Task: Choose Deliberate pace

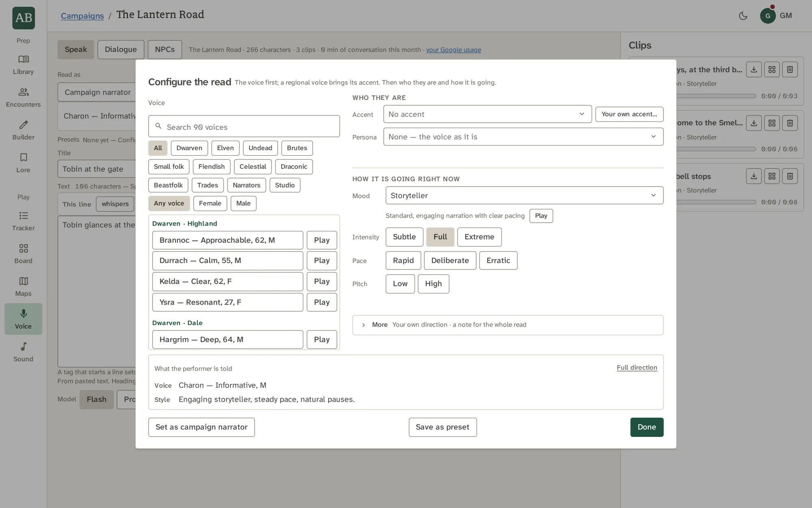Action: [x=450, y=261]
